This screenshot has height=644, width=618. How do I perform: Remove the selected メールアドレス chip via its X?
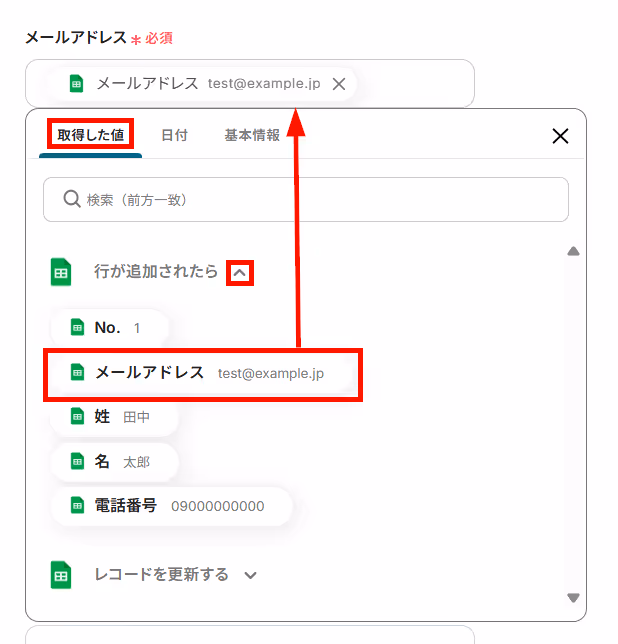339,84
